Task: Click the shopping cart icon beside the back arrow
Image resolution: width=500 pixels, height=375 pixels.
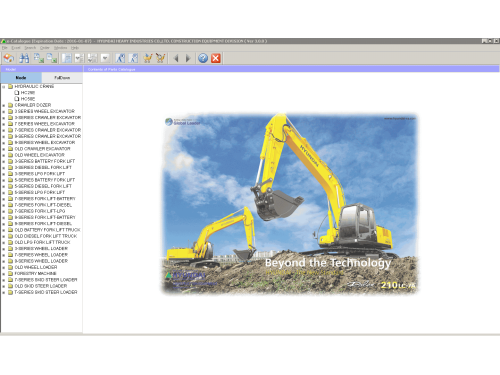Action: [x=161, y=58]
